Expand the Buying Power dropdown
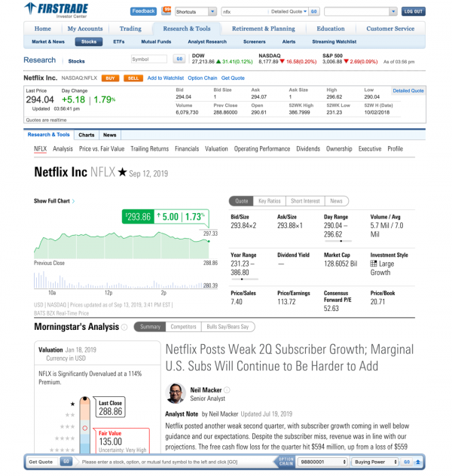The image size is (452, 476). tap(375, 460)
